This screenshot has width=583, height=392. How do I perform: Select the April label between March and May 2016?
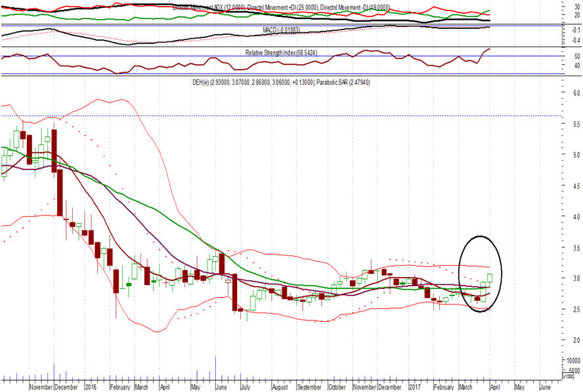[165, 387]
